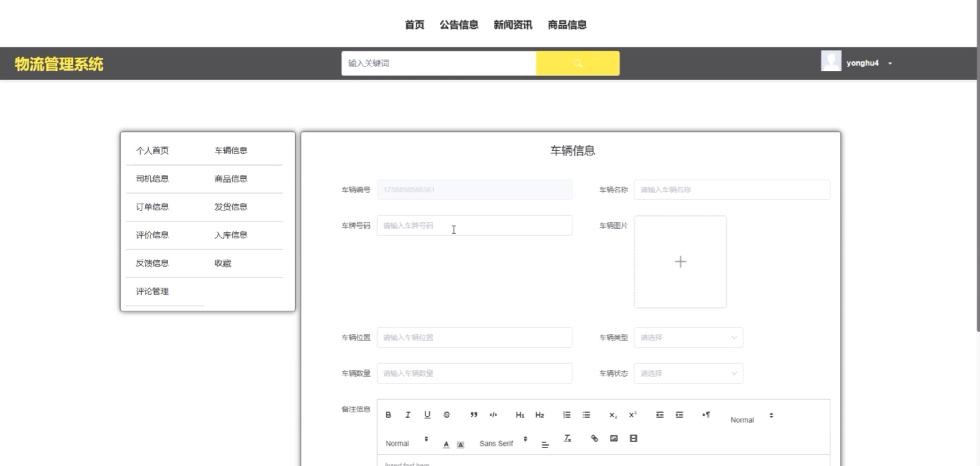The height and width of the screenshot is (466, 980).
Task: Insert a blockquote with the quote icon
Action: (x=474, y=415)
